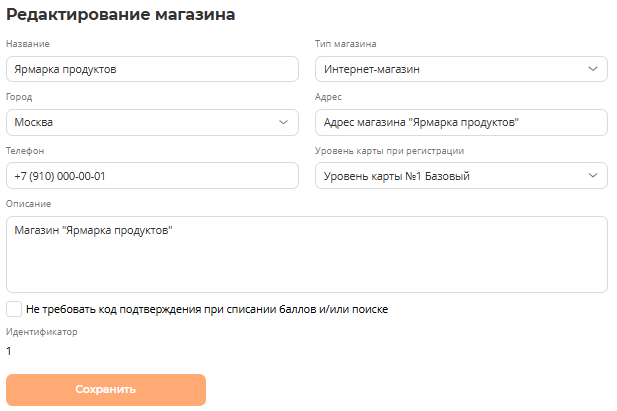Click the chevron in 'Уровень карты при регистрации'

(x=593, y=176)
